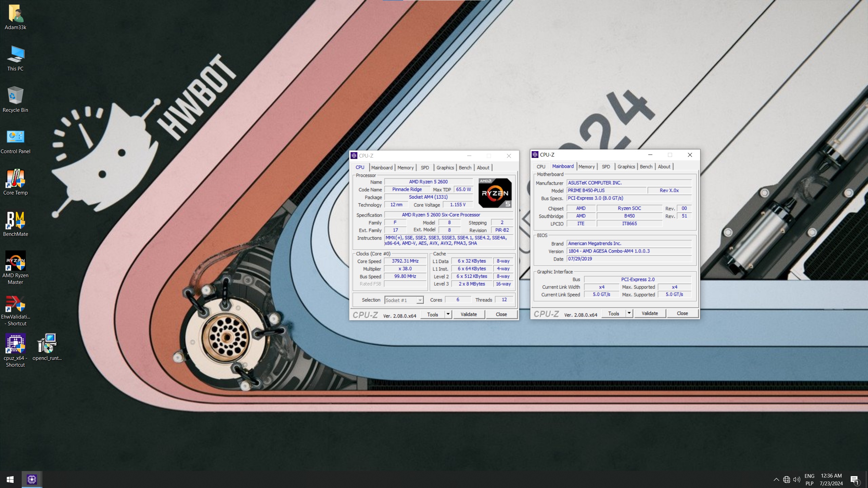Switch to Memory tab in left CPU-Z window
Image resolution: width=868 pixels, height=488 pixels.
[405, 167]
